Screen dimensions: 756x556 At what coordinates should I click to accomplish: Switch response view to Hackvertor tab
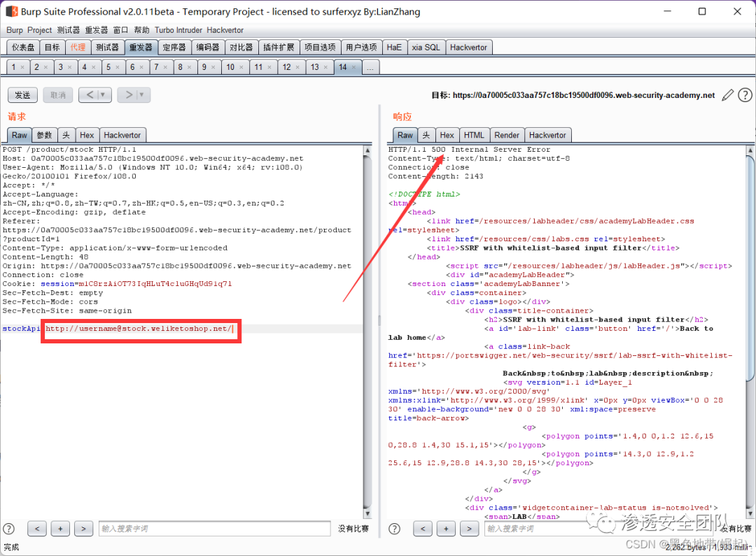(547, 136)
